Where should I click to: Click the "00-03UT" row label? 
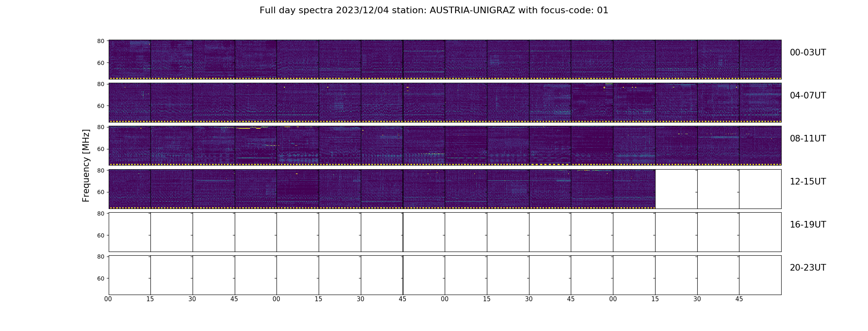808,53
